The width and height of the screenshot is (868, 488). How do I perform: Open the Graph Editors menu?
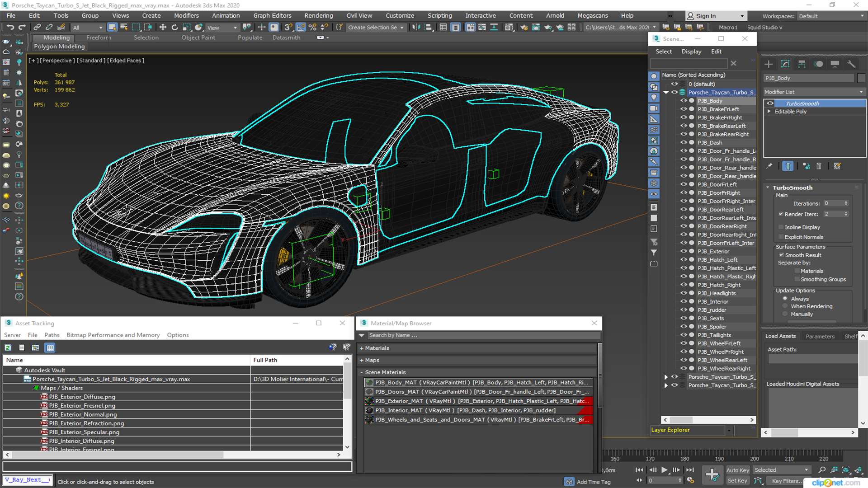click(x=272, y=15)
